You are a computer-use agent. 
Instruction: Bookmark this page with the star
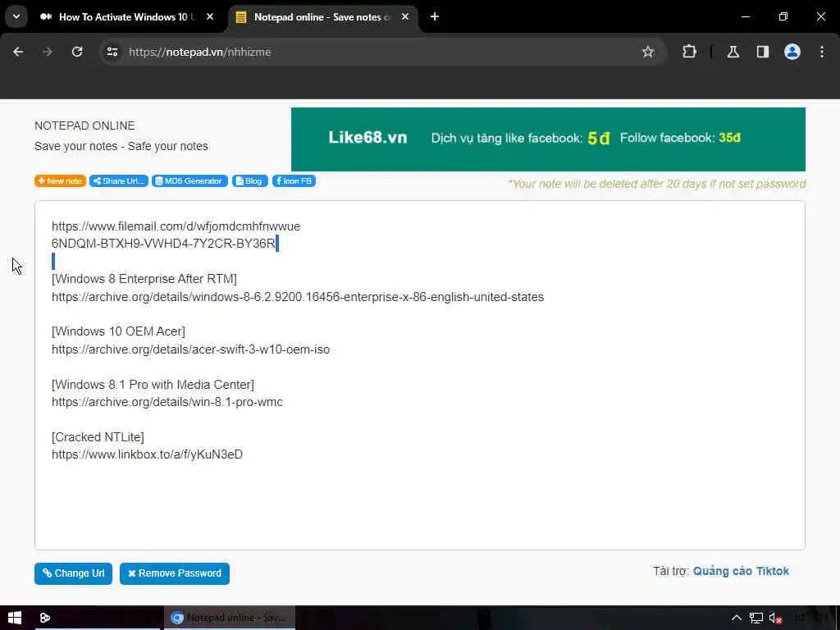[x=648, y=52]
